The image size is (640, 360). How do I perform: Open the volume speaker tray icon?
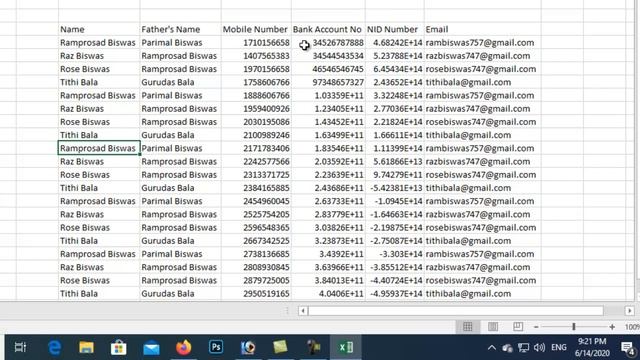539,348
